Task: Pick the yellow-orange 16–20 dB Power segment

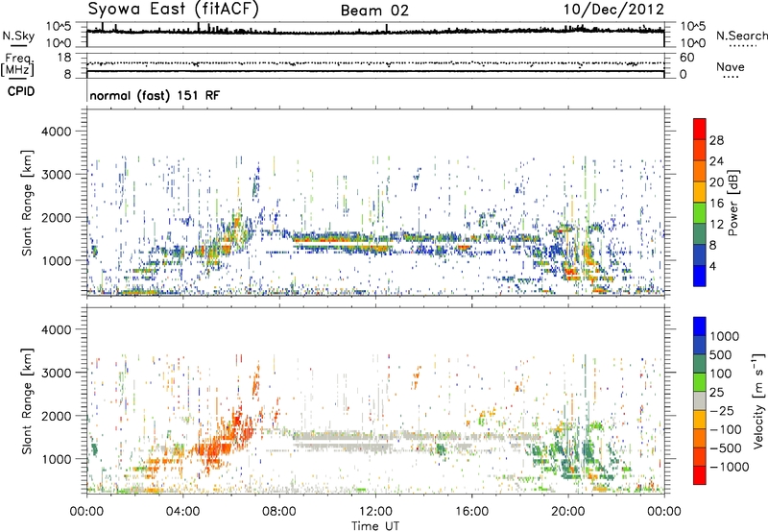Action: tap(700, 192)
